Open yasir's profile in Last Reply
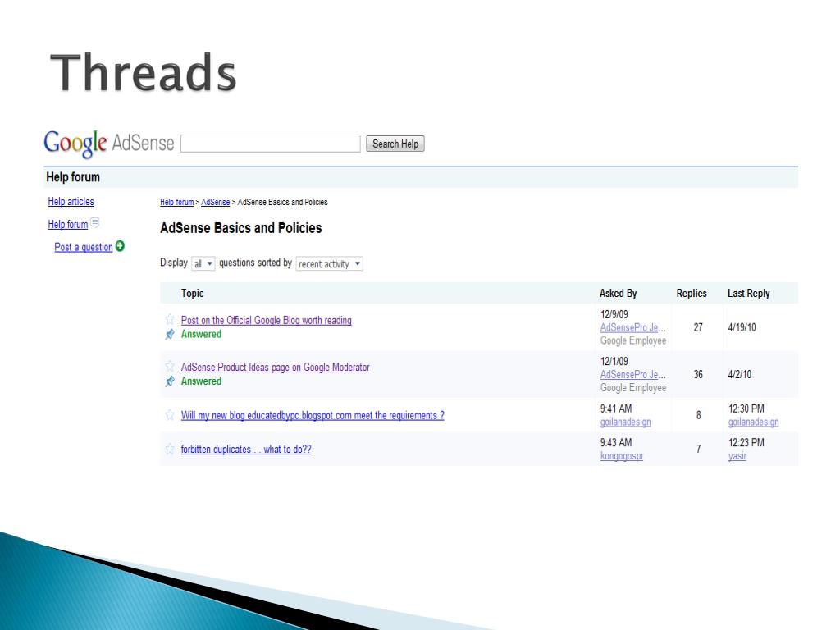This screenshot has height=630, width=840. pyautogui.click(x=737, y=456)
